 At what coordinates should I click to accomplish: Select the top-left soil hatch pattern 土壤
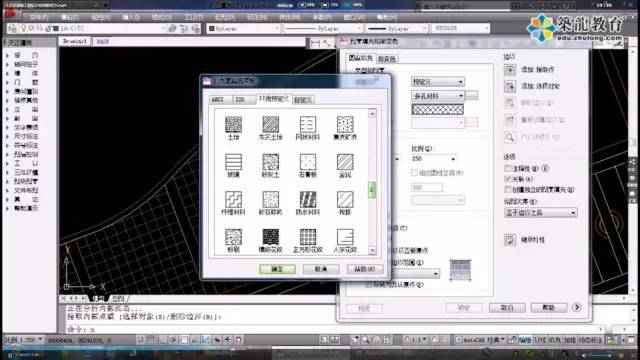pos(233,124)
